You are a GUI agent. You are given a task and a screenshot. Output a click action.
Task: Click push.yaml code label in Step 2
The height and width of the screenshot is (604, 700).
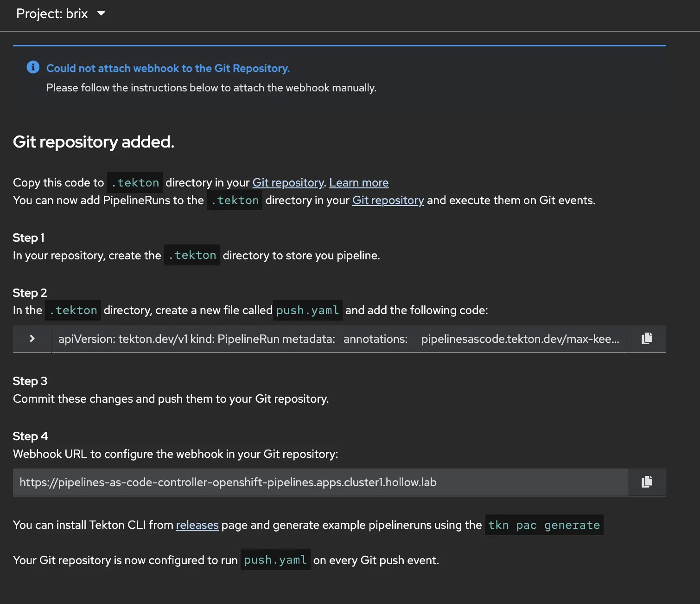coord(308,310)
